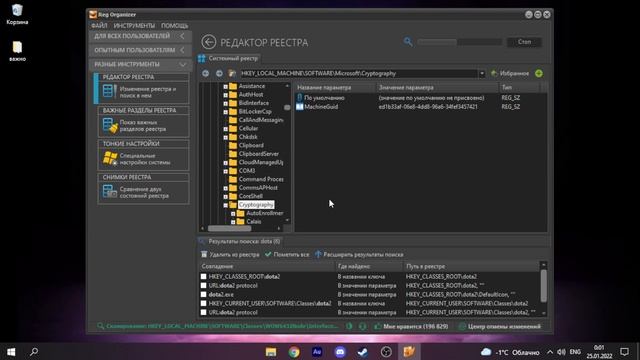
Task: Check HKEY_CURRENT_USER\SOFTWARE\Classes\dota2 result box
Action: click(204, 304)
